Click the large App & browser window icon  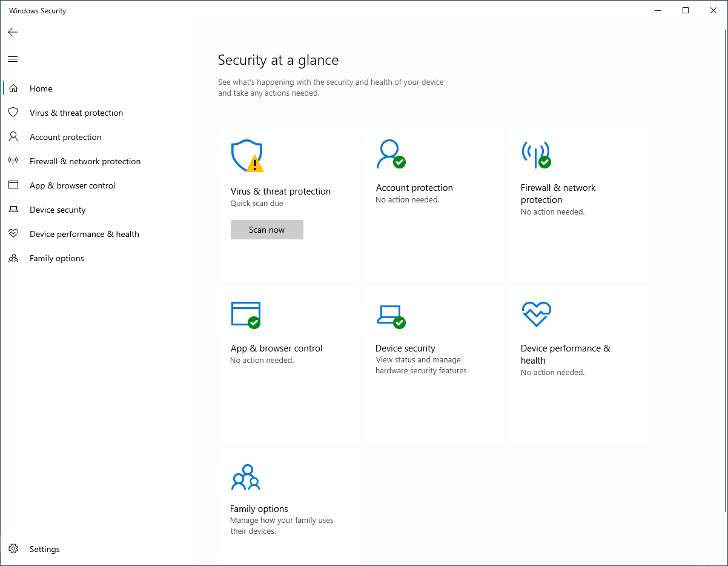pos(246,315)
